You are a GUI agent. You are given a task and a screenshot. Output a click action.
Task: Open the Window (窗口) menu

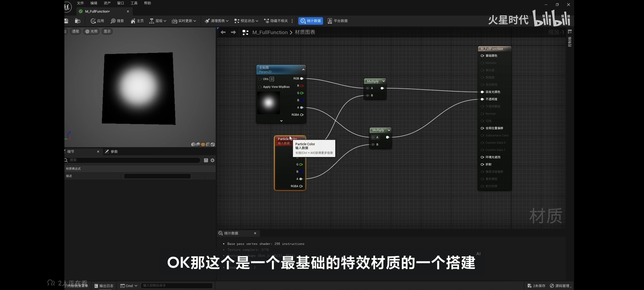point(120,3)
